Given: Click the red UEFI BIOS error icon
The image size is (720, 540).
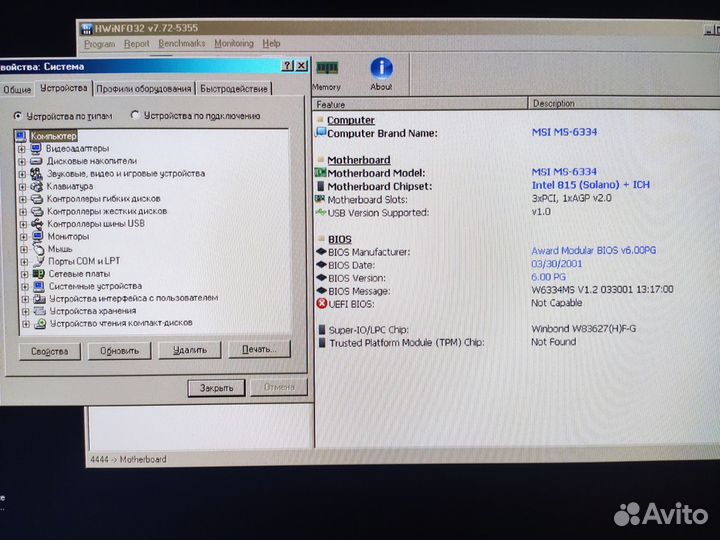Looking at the screenshot, I should pyautogui.click(x=322, y=304).
